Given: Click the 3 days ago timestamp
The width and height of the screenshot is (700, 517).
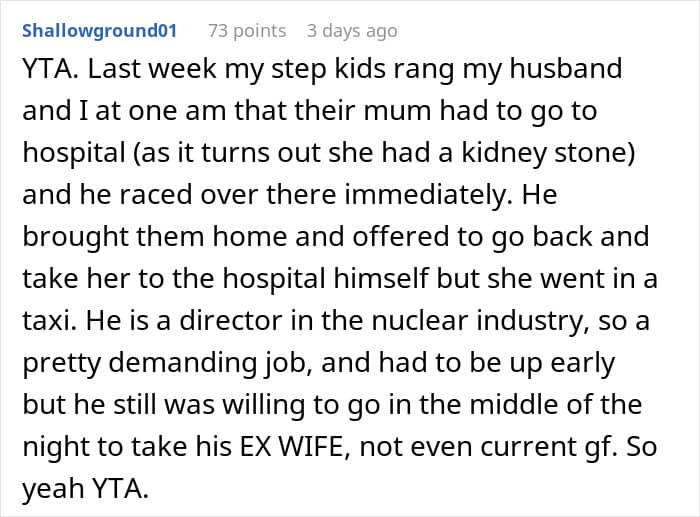Looking at the screenshot, I should pyautogui.click(x=352, y=31).
